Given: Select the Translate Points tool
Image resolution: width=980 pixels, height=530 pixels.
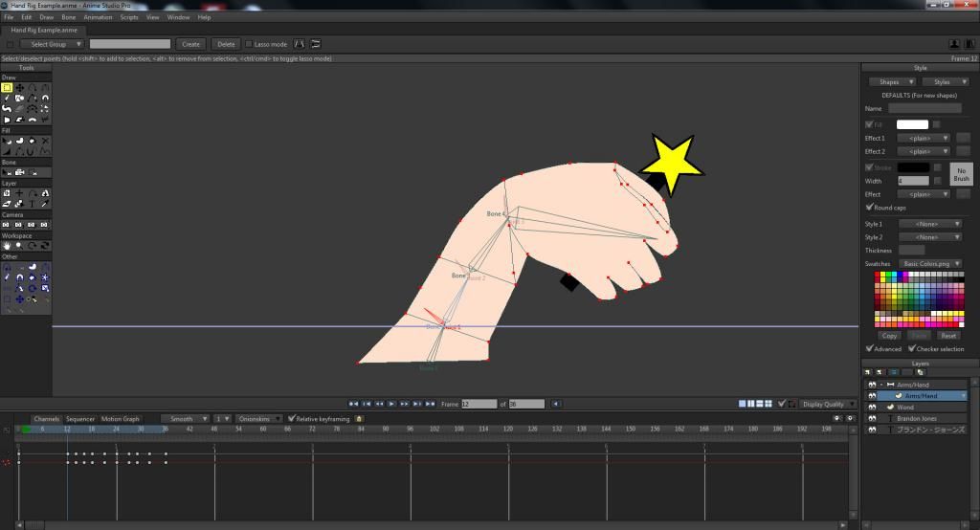Looking at the screenshot, I should [x=19, y=87].
